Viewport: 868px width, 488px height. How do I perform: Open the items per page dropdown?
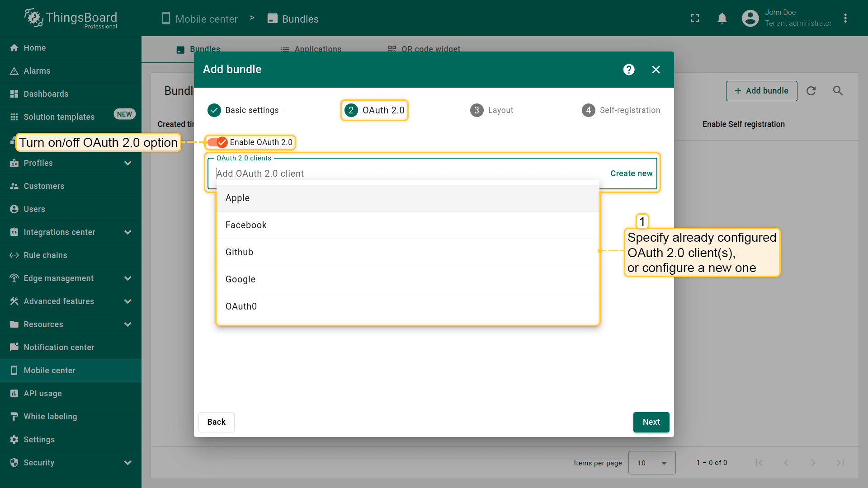[x=651, y=463]
